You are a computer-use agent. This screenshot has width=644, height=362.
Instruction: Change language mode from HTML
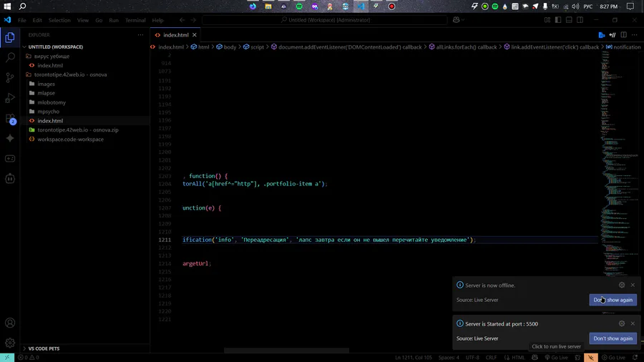coord(518,358)
